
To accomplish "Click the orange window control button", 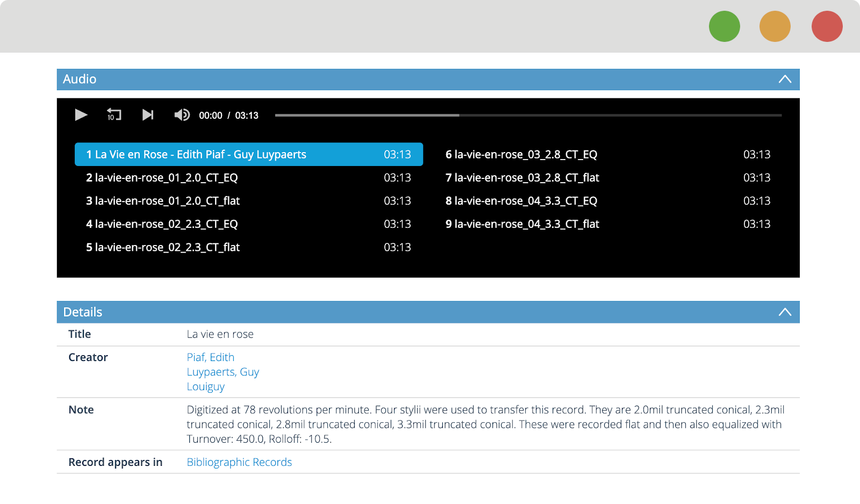I will [x=775, y=26].
